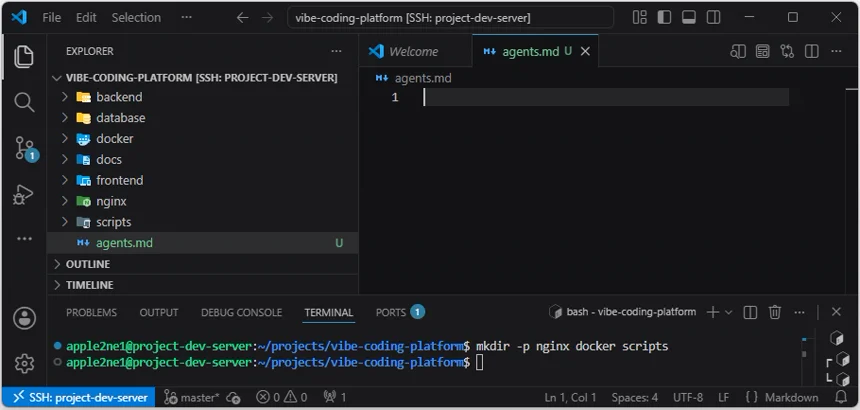860x410 pixels.
Task: Open Source Control view with 1 badge
Action: coord(25,149)
